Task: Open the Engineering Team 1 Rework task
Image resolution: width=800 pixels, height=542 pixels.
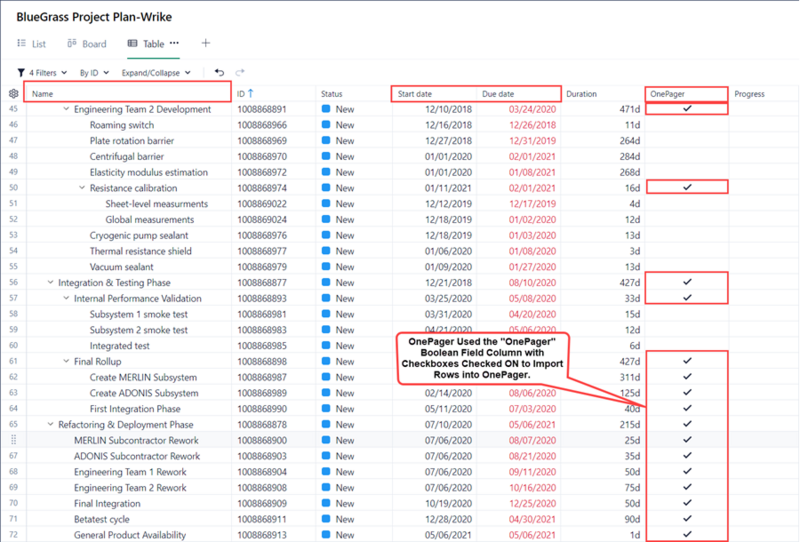Action: 130,472
